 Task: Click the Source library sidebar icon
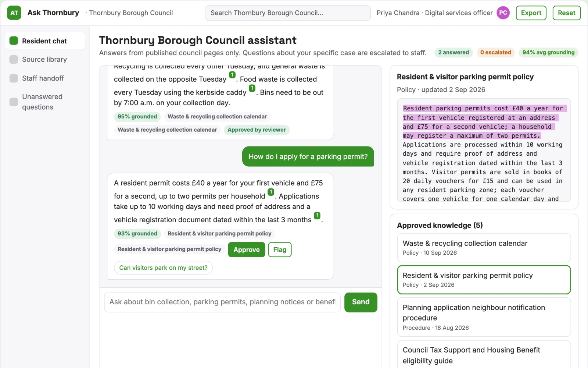coord(14,59)
